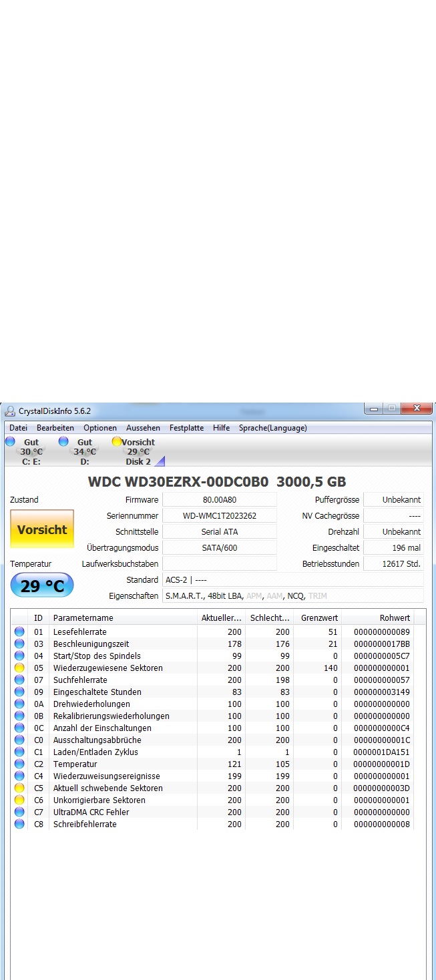The image size is (436, 980).
Task: Click the yellow health icon above Disk 2
Action: (x=117, y=441)
